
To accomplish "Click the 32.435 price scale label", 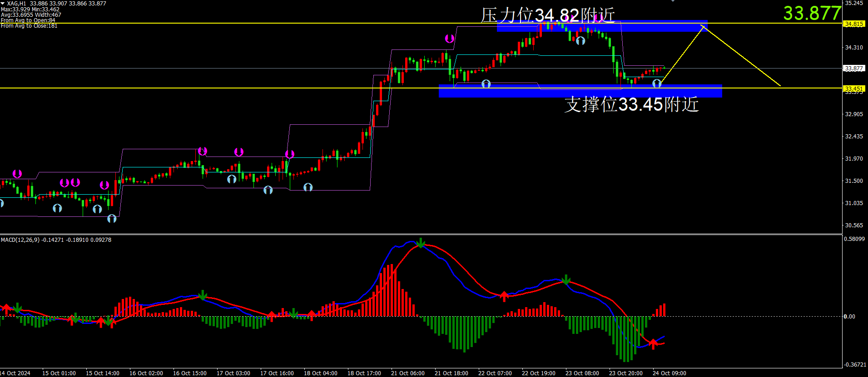I will (854, 136).
